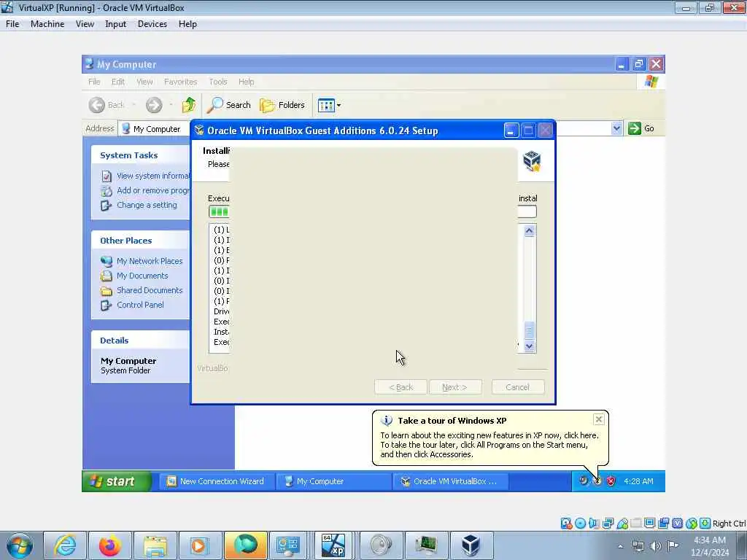Click the VirtualBox keyboard capture green arrow indicator
This screenshot has height=560, width=747.
point(705,524)
